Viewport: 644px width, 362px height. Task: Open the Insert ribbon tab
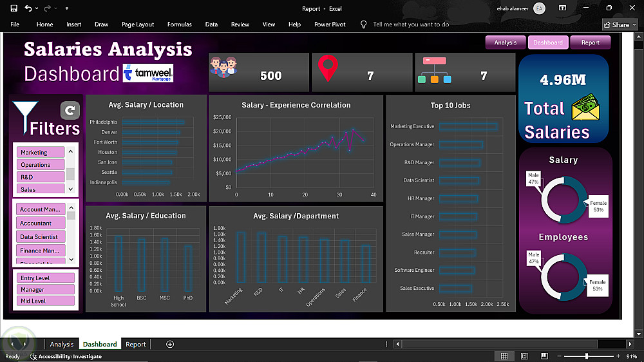[73, 24]
